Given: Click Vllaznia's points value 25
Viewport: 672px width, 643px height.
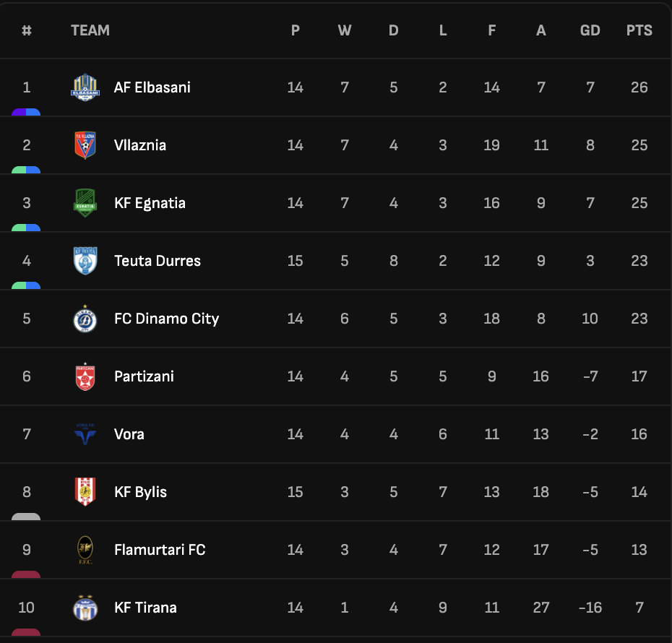Looking at the screenshot, I should tap(639, 145).
